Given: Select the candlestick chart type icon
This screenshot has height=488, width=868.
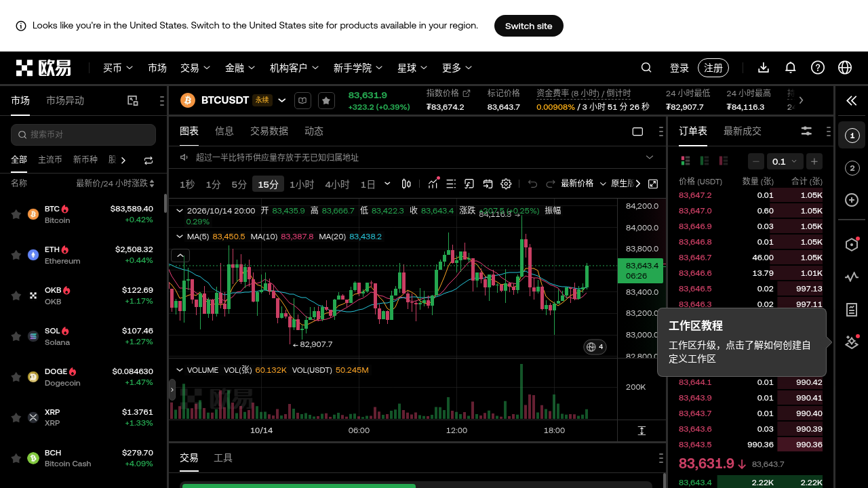Looking at the screenshot, I should pyautogui.click(x=406, y=184).
